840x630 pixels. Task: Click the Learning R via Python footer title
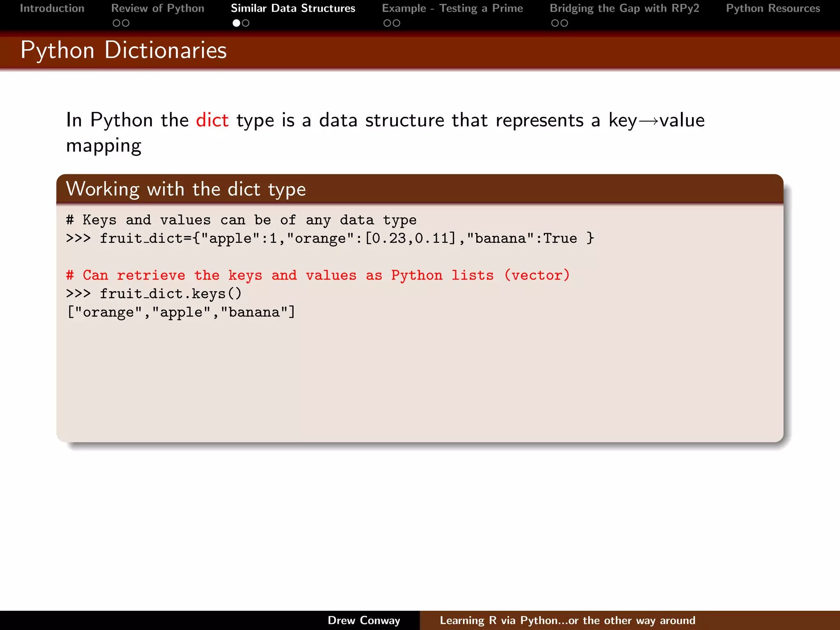[567, 620]
